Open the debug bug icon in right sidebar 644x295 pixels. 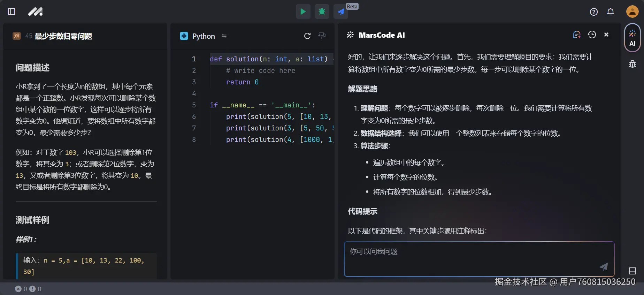(632, 64)
